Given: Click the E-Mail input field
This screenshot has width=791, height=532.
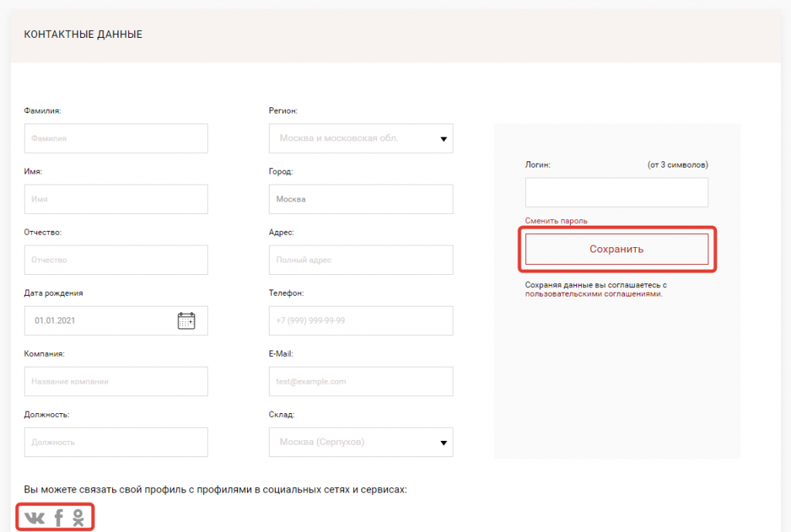Looking at the screenshot, I should (x=361, y=381).
